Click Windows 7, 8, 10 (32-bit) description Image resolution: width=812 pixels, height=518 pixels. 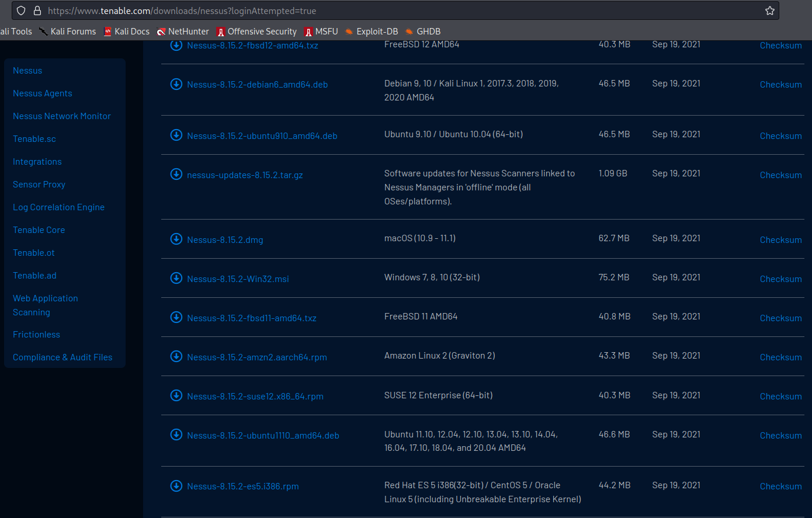(x=432, y=277)
